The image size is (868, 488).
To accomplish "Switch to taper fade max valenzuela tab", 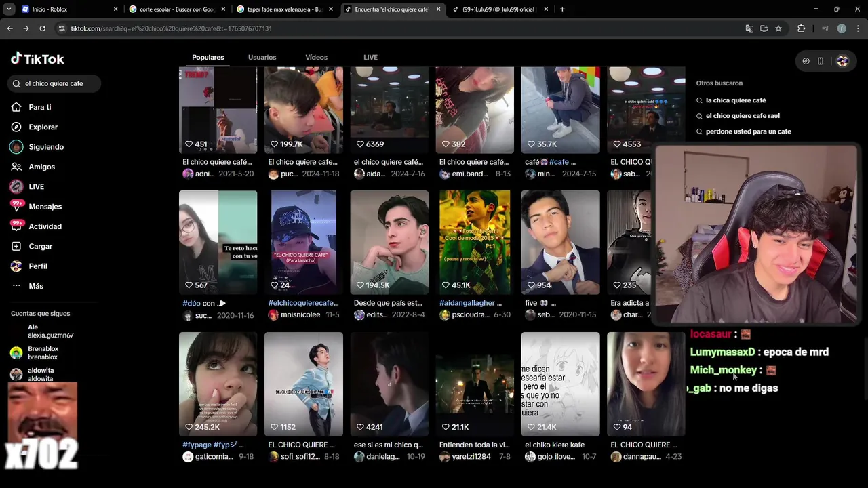I will click(x=283, y=9).
